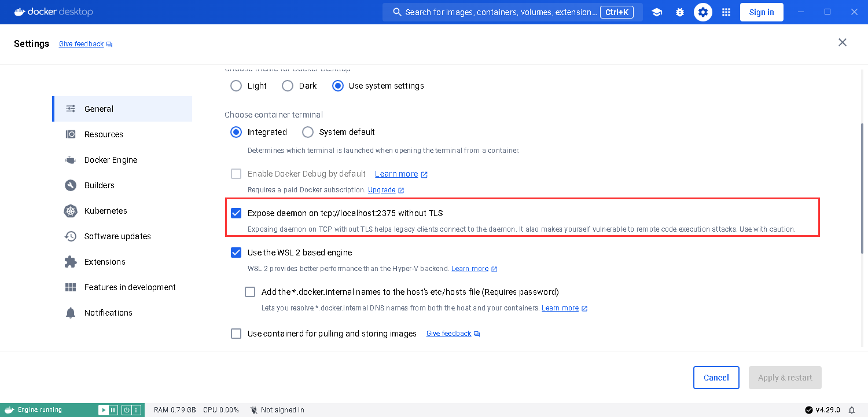The image size is (868, 417).
Task: Click the Docker Desktop whale logo
Action: pyautogui.click(x=20, y=12)
